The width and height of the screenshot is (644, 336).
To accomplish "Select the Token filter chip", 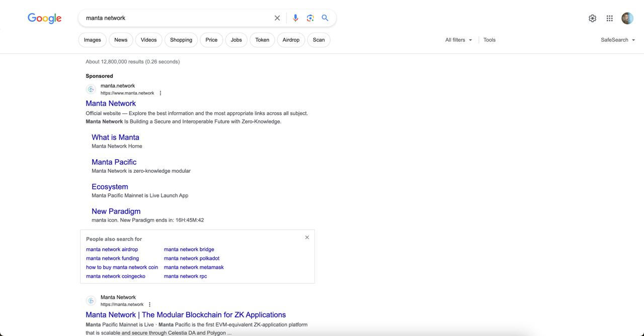I will [x=262, y=40].
